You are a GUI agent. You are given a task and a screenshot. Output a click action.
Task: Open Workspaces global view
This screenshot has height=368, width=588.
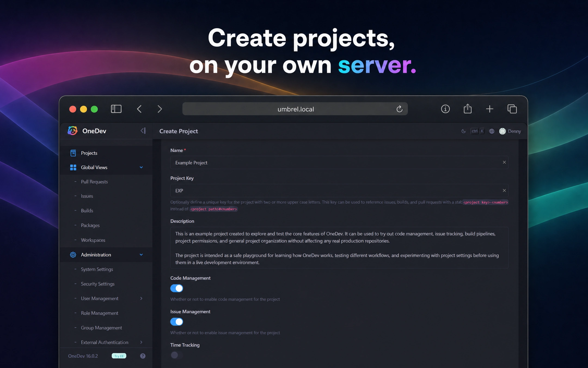(93, 240)
